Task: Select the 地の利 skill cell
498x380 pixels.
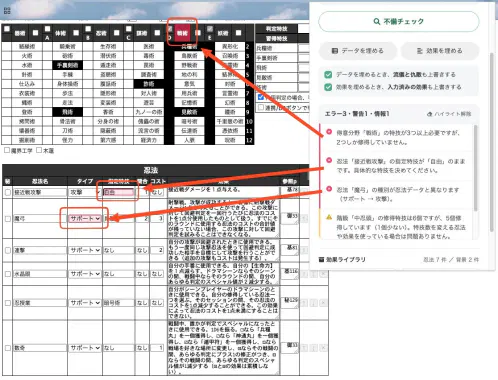Action: (x=189, y=75)
